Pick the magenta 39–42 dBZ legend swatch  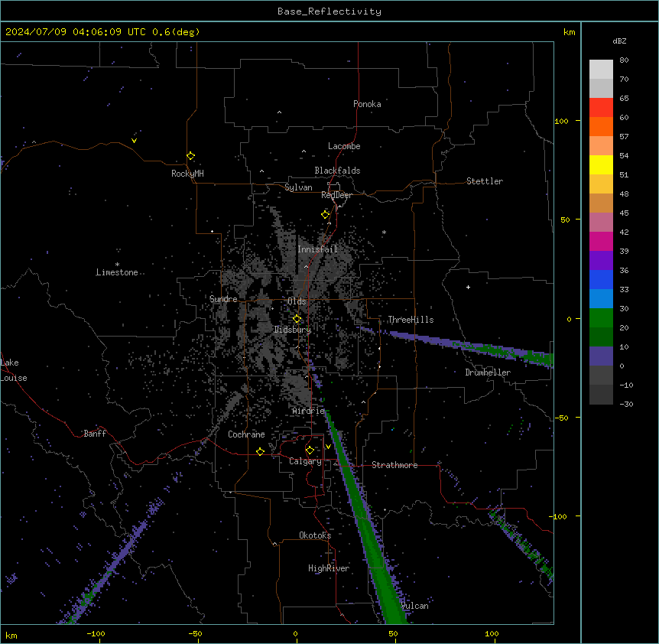click(601, 241)
